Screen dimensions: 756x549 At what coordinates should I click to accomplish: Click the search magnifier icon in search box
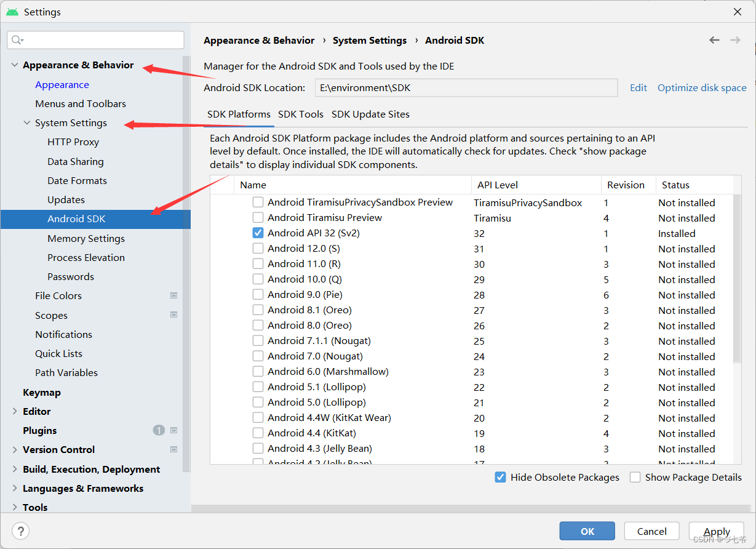17,40
